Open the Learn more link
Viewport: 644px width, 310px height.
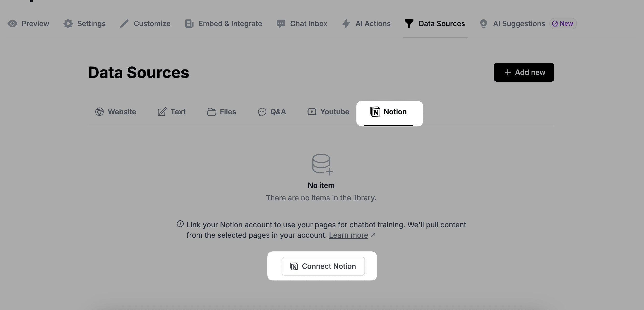coord(348,235)
